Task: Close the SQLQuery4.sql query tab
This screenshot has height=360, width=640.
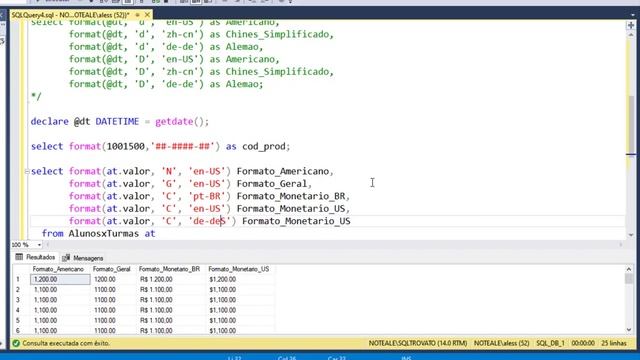Action: pos(147,15)
